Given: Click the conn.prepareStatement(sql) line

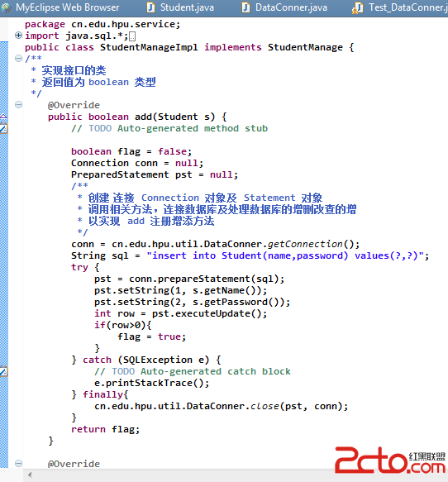Looking at the screenshot, I should (189, 279).
